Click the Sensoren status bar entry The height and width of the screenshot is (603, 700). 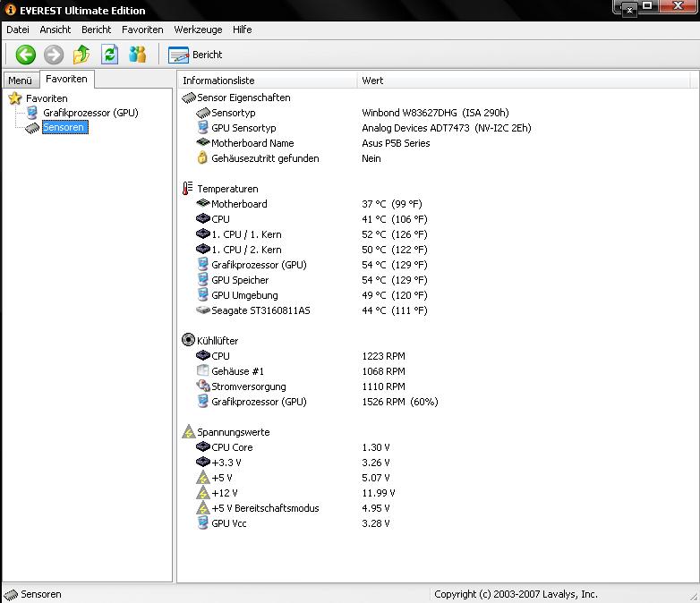coord(33,595)
